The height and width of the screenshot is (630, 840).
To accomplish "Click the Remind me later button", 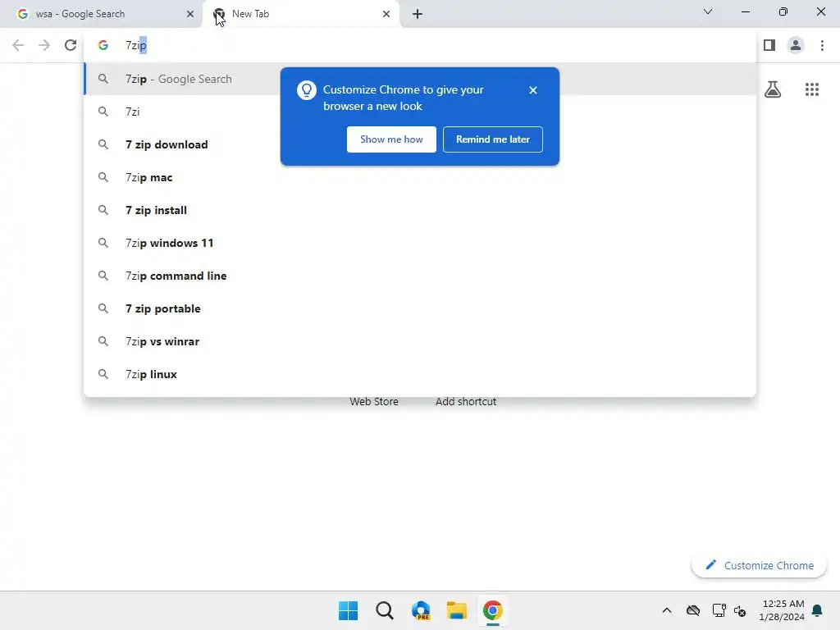I will pos(493,139).
